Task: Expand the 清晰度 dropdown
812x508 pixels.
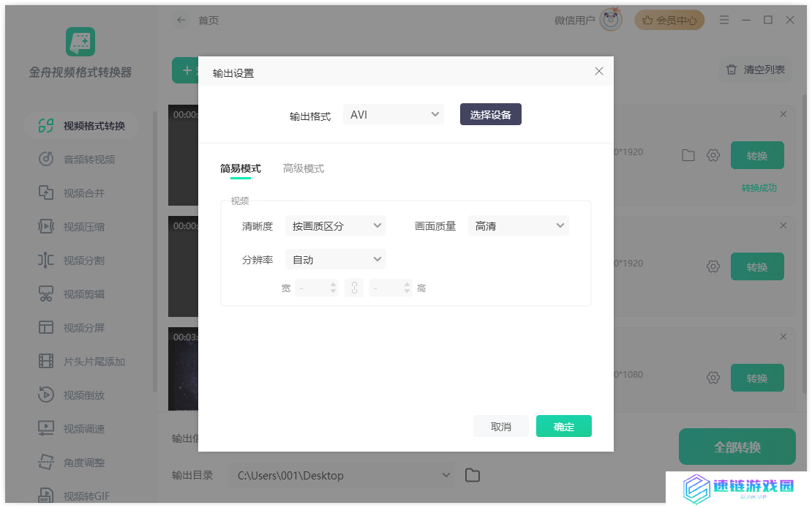Action: 336,226
